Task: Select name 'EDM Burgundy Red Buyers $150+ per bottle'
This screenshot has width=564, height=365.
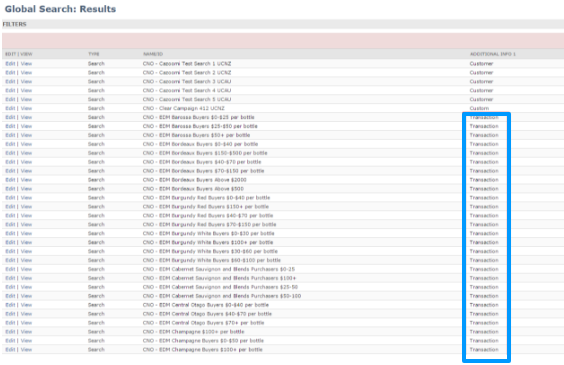Action: point(214,207)
